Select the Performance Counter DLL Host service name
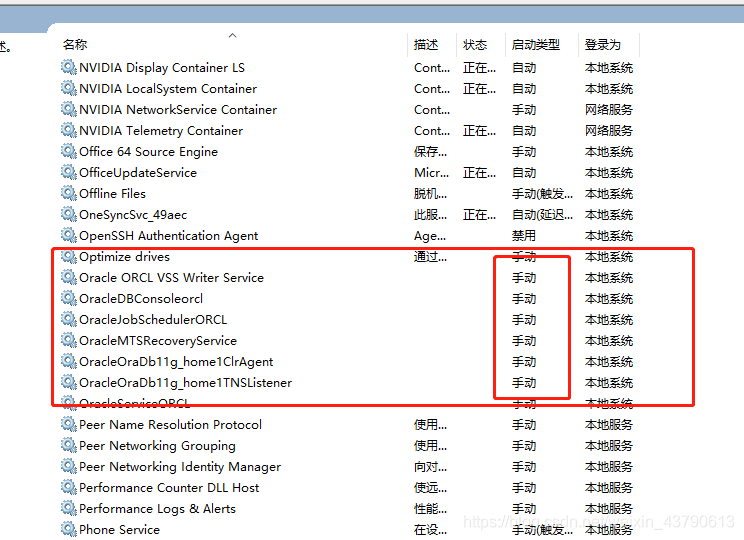The height and width of the screenshot is (540, 744). pyautogui.click(x=169, y=488)
